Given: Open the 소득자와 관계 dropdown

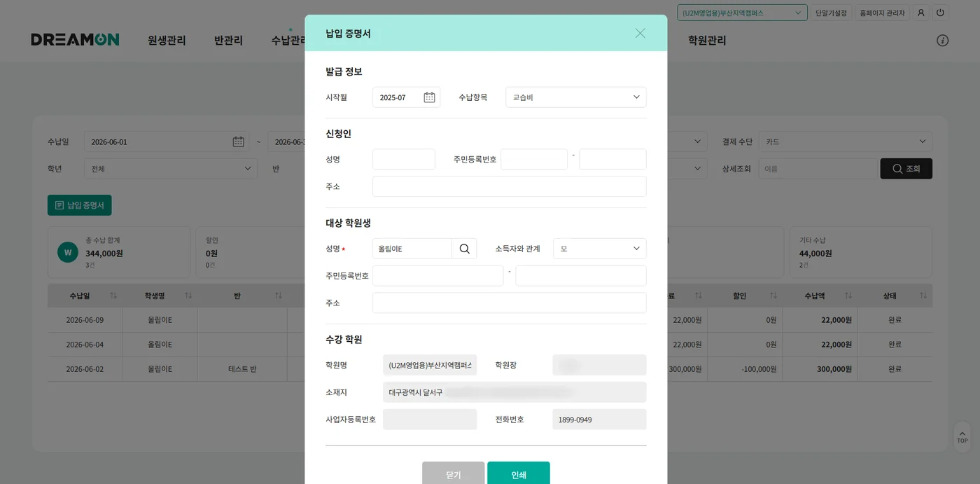Looking at the screenshot, I should 600,249.
